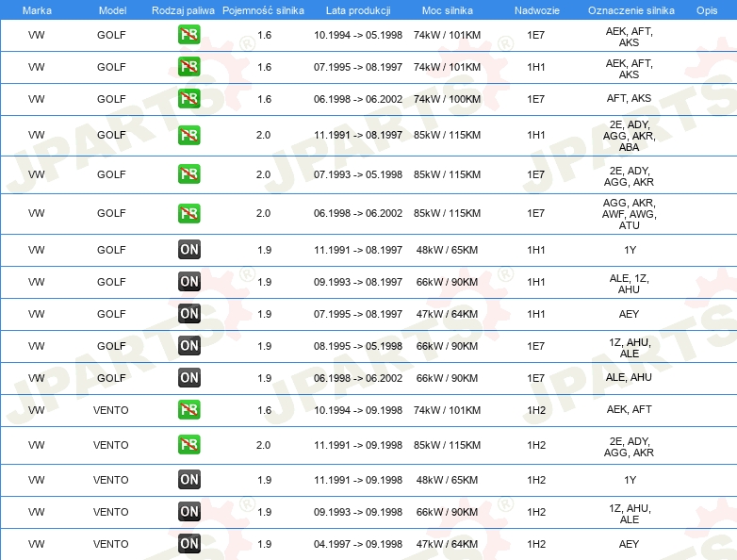Click diesel ON icon in Vento AEY row

(188, 543)
